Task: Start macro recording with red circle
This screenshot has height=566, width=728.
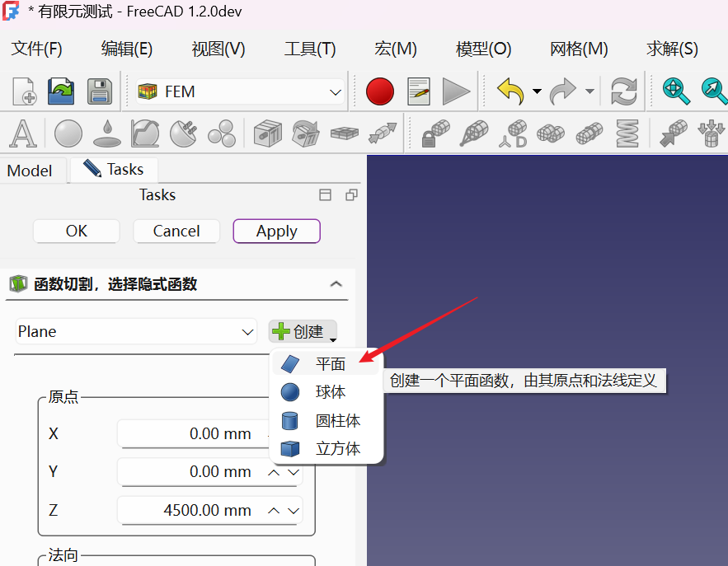Action: [x=380, y=91]
